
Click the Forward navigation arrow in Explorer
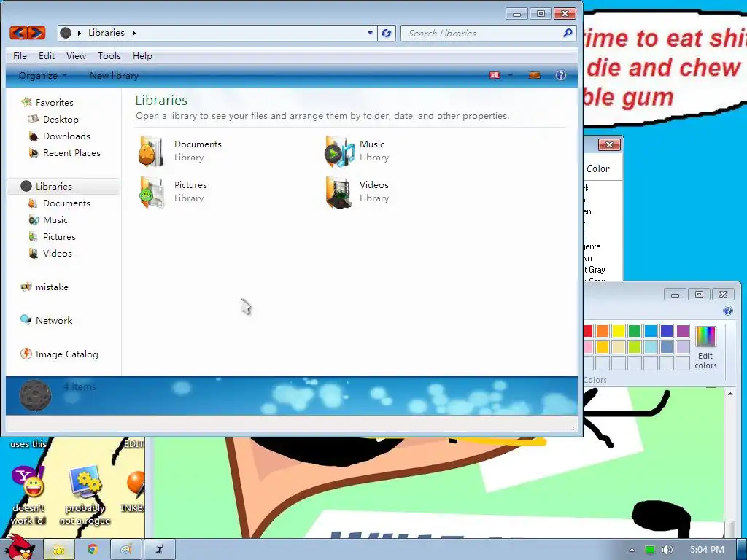coord(36,33)
